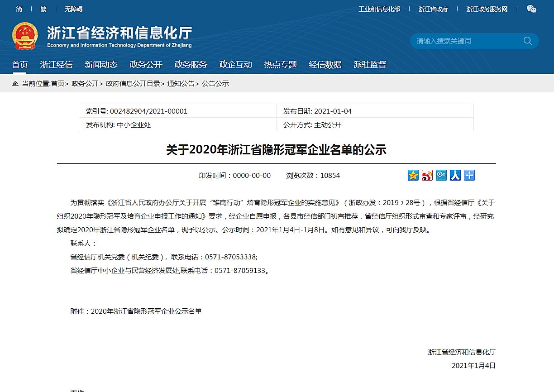Screen dimensions: 554x392
Task: Share article to Sina Weibo
Action: (427, 175)
